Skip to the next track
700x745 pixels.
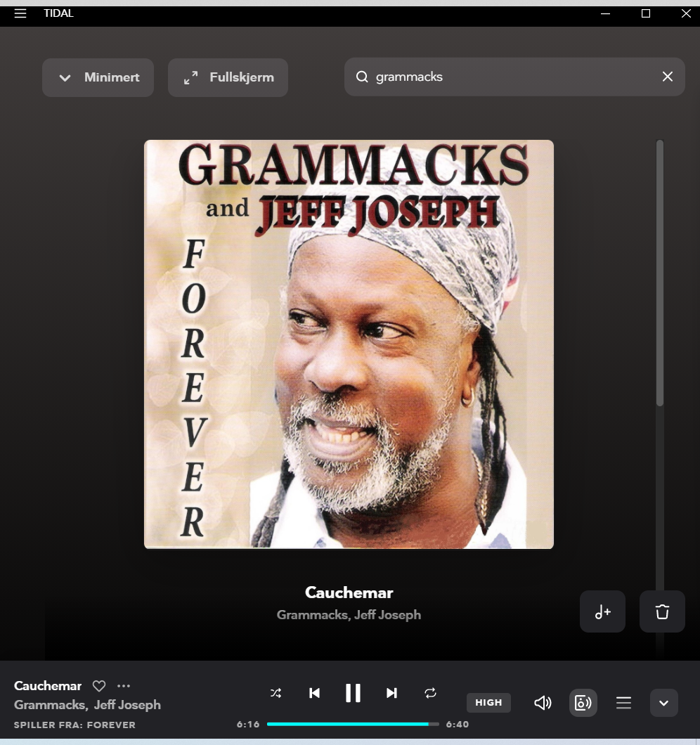click(391, 693)
